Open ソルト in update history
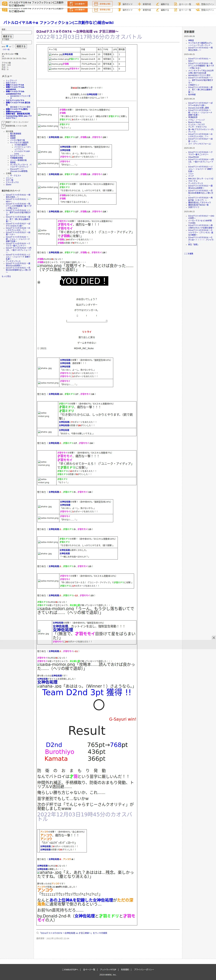This screenshot has height=980, width=216. coord(191,174)
